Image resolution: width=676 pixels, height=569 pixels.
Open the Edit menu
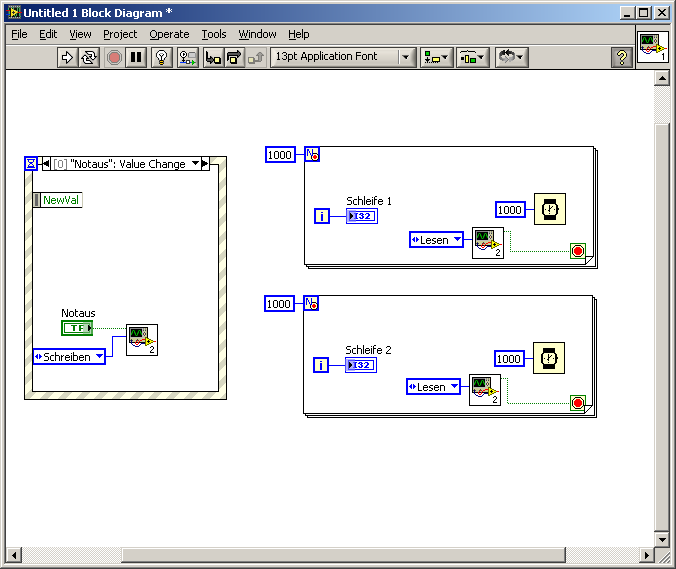tap(48, 34)
